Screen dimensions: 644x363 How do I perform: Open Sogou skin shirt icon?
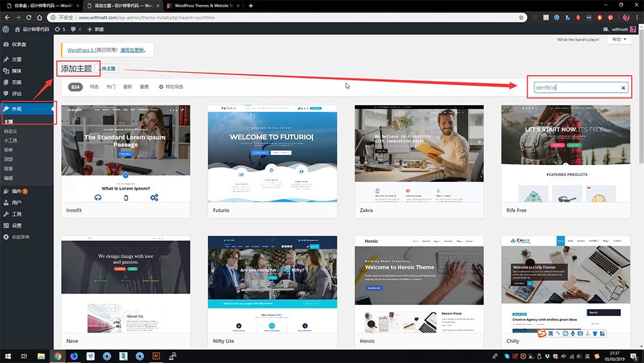[x=594, y=333]
